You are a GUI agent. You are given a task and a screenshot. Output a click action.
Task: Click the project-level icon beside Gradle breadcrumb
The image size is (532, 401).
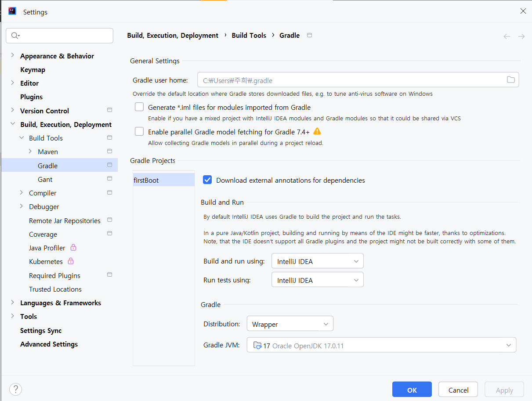[309, 36]
